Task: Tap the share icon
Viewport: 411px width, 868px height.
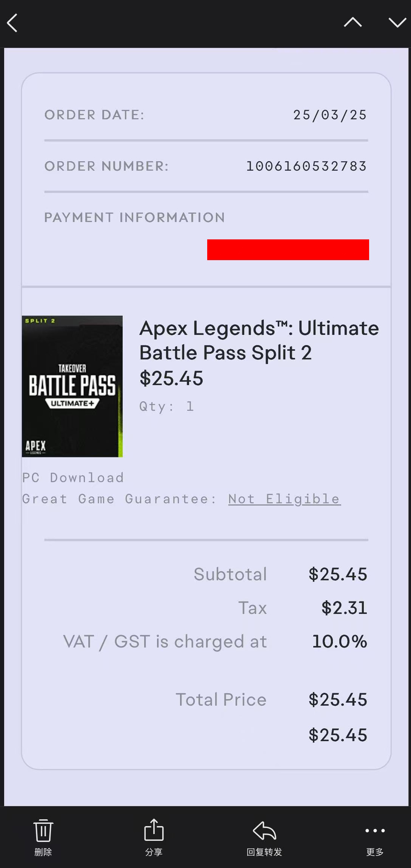Action: point(154,829)
